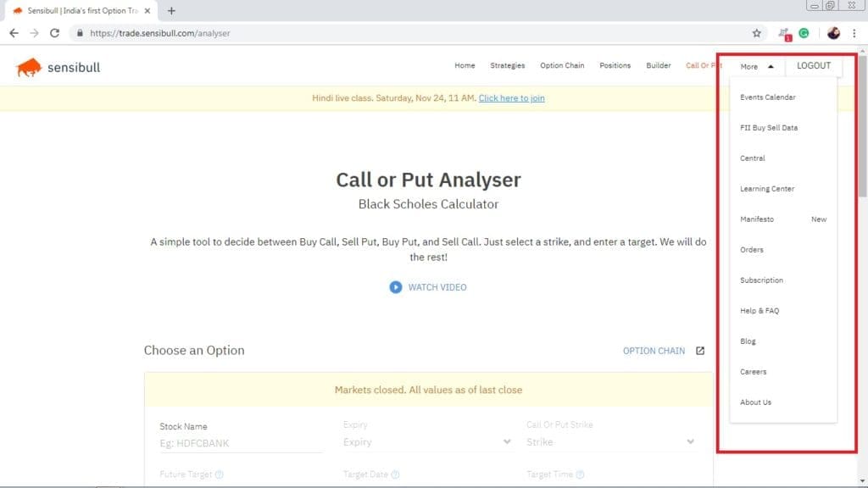Reload the page using the refresh icon

pos(55,33)
